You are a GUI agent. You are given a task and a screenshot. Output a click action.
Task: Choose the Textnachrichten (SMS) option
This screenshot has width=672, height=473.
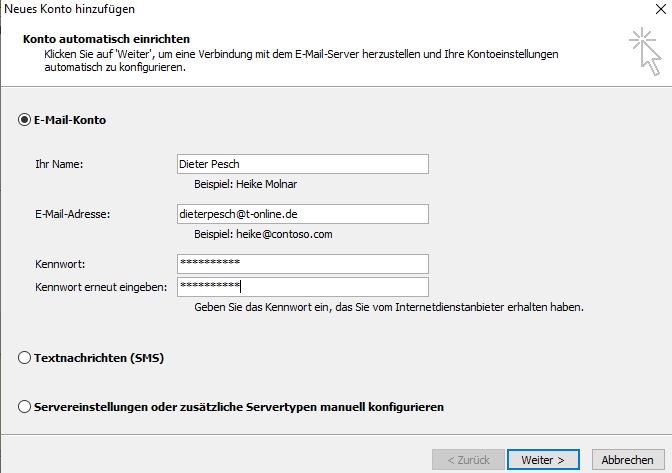(24, 358)
